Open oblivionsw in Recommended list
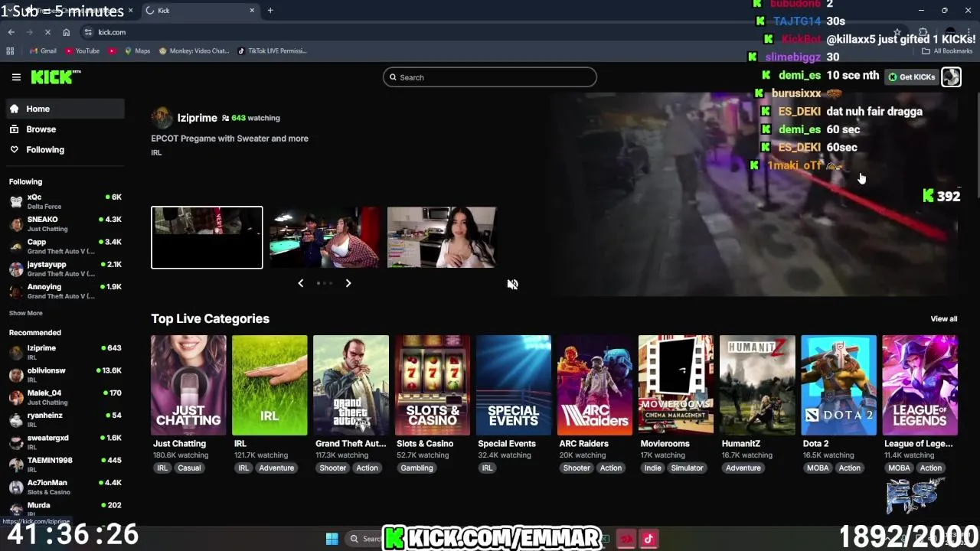This screenshot has width=980, height=551. click(64, 375)
